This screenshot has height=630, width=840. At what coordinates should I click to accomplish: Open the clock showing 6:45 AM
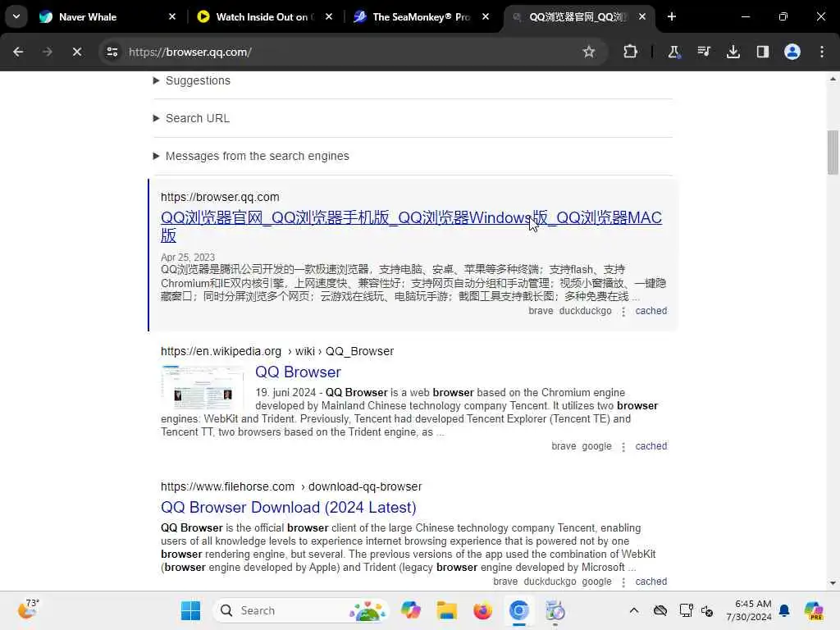click(749, 610)
